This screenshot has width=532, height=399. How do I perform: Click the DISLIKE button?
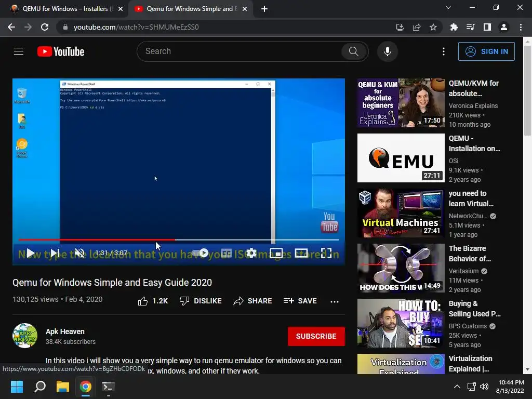(201, 301)
